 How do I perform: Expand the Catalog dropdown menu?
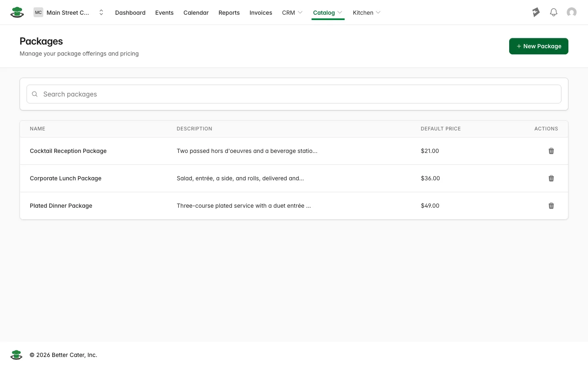328,13
